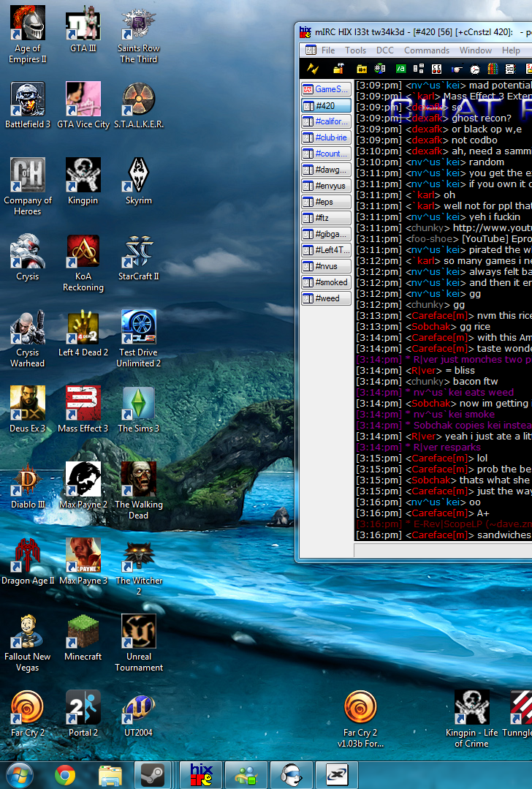Open mIRC Options via the hammer icon
The width and height of the screenshot is (532, 789).
(x=338, y=69)
